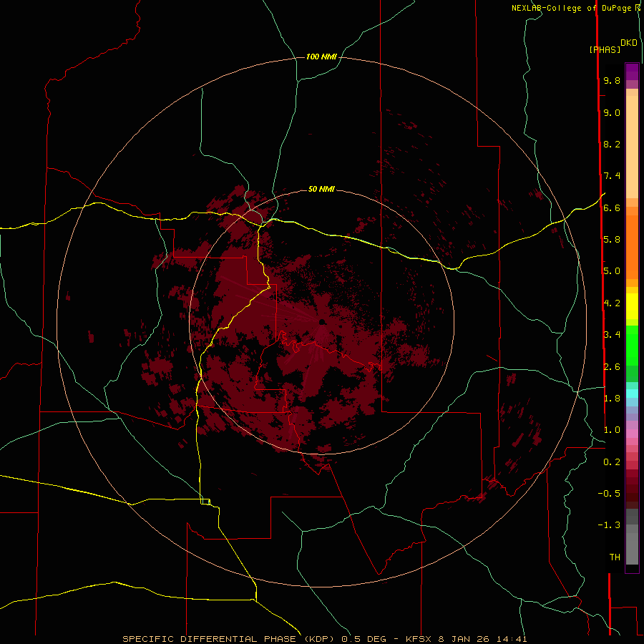Screen dimensions: 644x644
Task: Click the 9.0 value on the color scale
Action: (612, 112)
